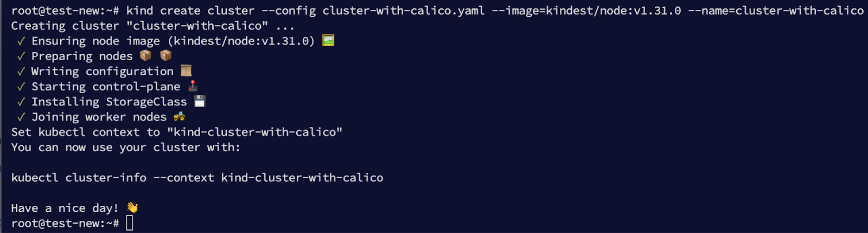The height and width of the screenshot is (233, 868).
Task: Click the checkmark before Ensuring node image
Action: (x=21, y=41)
